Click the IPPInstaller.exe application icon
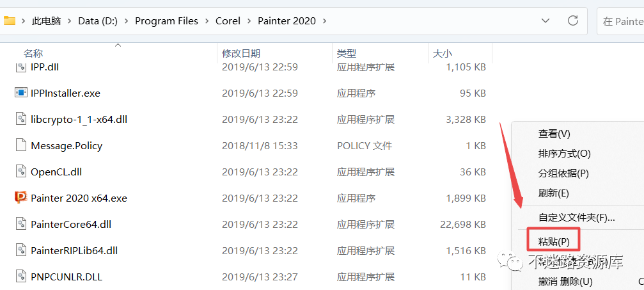 tap(20, 93)
